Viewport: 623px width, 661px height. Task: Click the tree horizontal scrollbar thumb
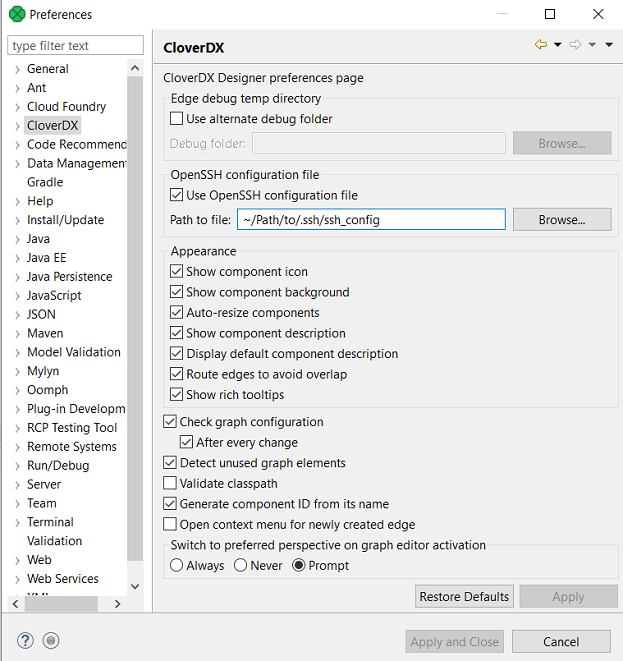click(x=61, y=604)
